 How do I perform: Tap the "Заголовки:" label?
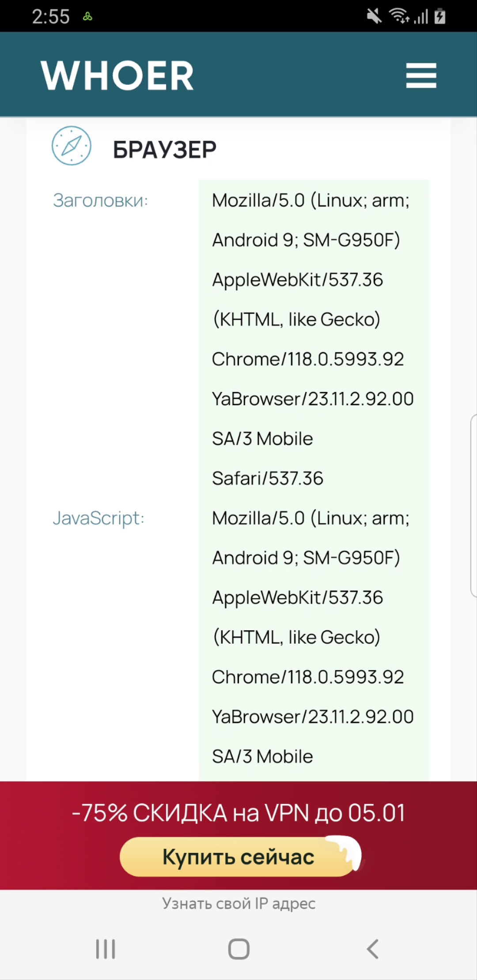100,200
